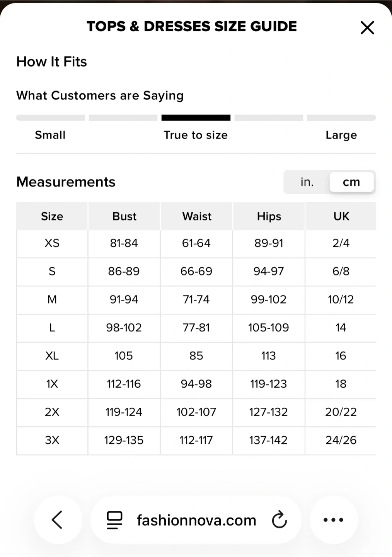Tap the first gray fit bar segment
Image resolution: width=392 pixels, height=557 pixels.
tap(50, 118)
